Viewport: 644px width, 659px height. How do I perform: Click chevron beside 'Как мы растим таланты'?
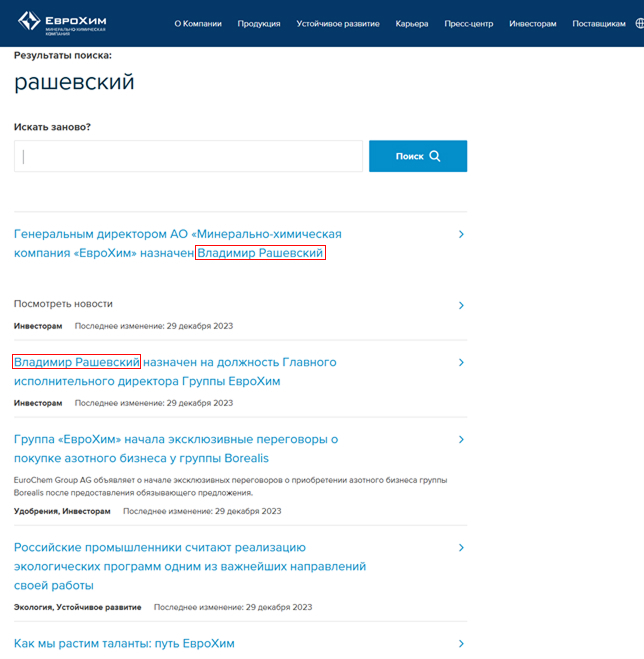(x=461, y=643)
